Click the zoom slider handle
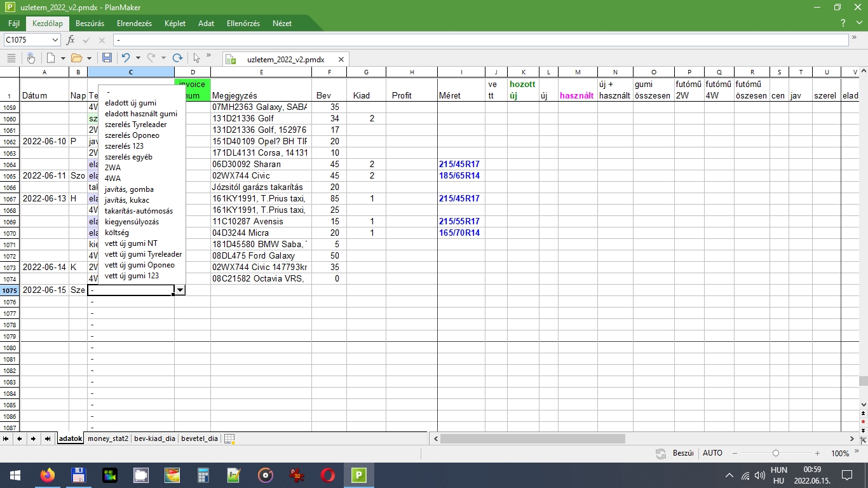Viewport: 868px width, 488px height. [x=775, y=453]
